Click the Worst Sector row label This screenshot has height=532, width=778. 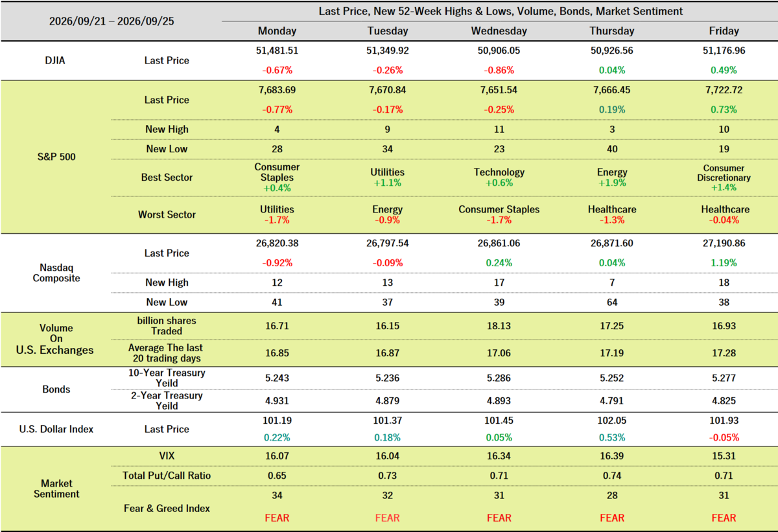tap(167, 214)
